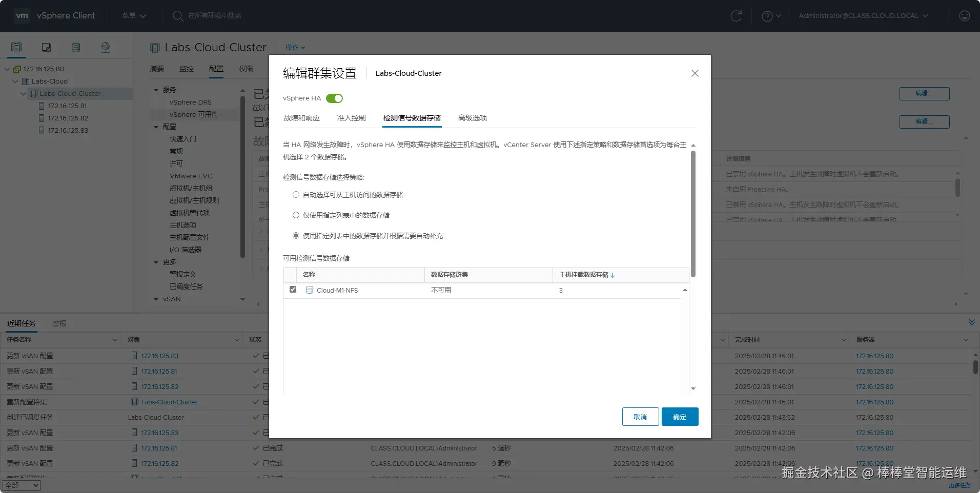
Task: Click the Labs-Cloud datacenter icon in tree
Action: click(26, 81)
